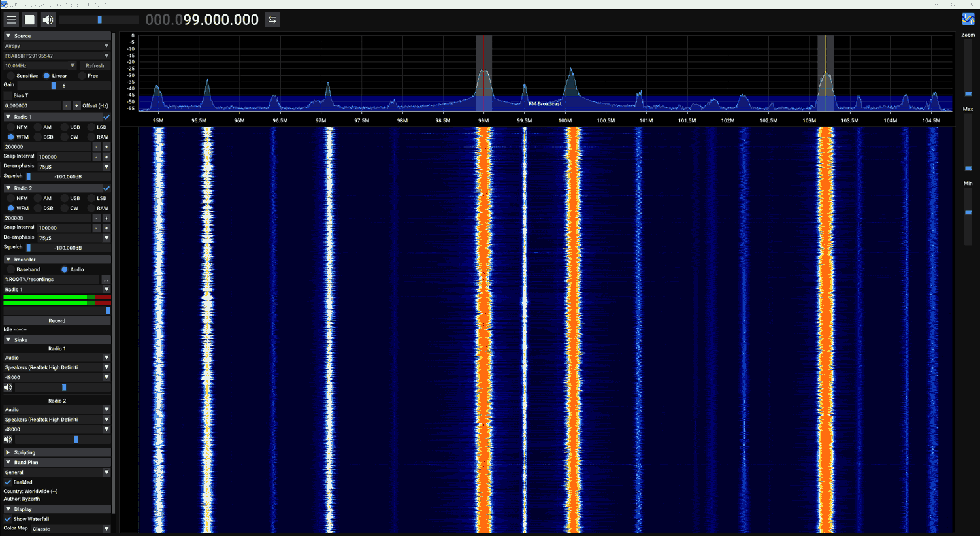Open the Color Map Classic dropdown
This screenshot has width=980, height=536.
coord(71,529)
